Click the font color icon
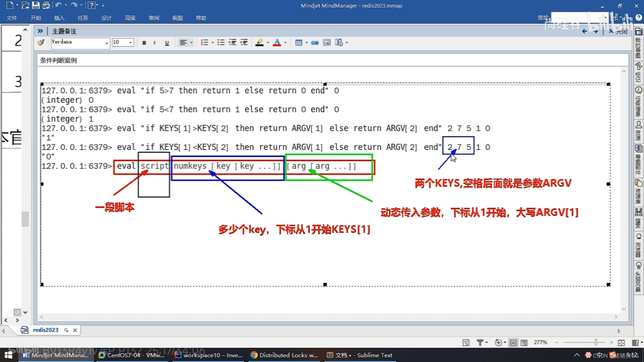 tap(277, 42)
